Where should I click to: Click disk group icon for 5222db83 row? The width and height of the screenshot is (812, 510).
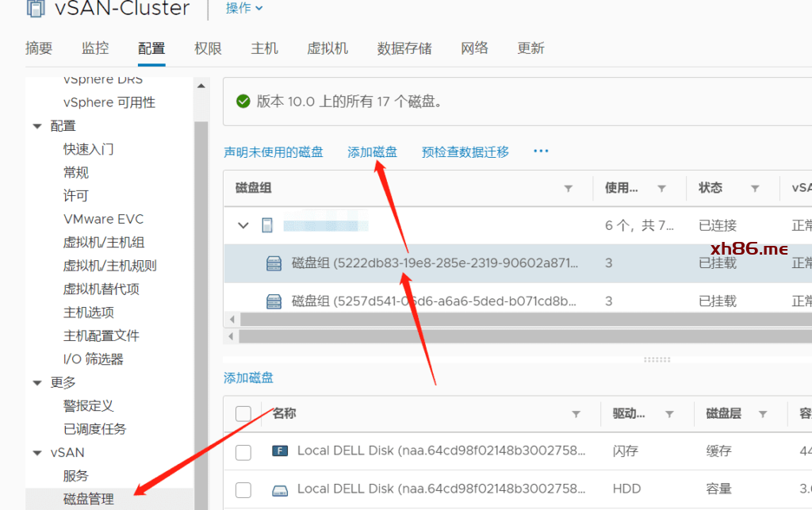[274, 263]
